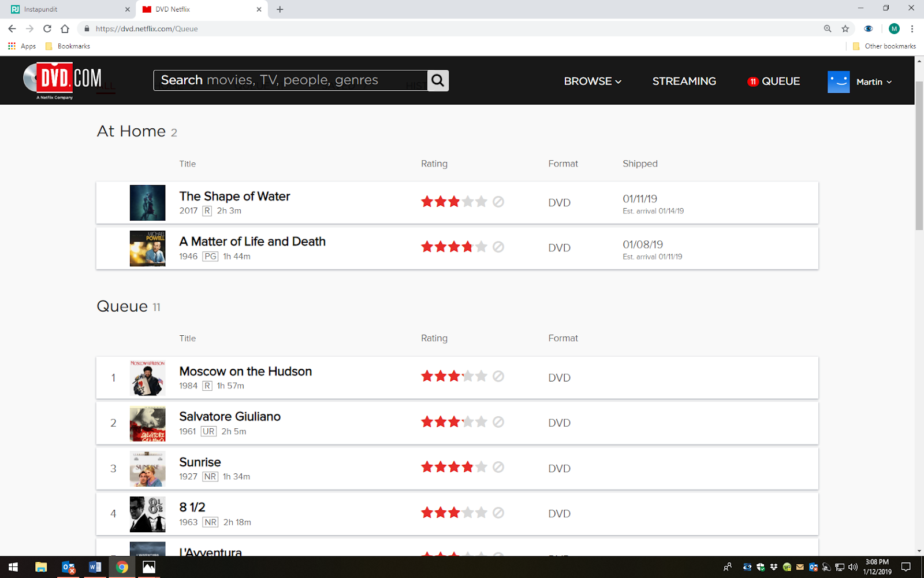Screen dimensions: 924x578
Task: Go to the STREAMING page
Action: pos(684,81)
